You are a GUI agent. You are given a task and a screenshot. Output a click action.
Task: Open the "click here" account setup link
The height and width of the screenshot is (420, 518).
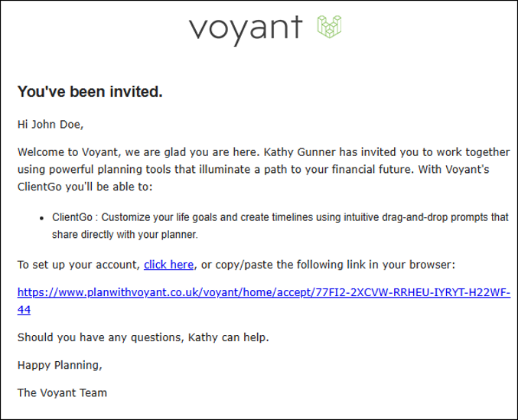(169, 265)
